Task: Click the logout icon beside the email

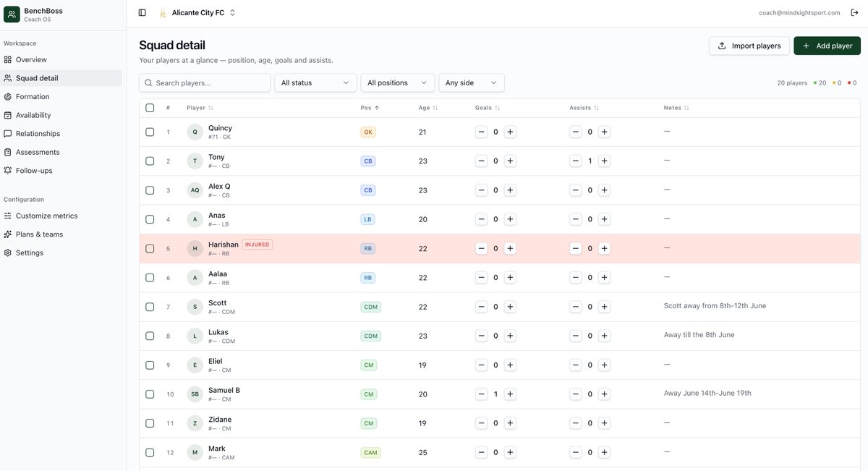Action: point(854,12)
